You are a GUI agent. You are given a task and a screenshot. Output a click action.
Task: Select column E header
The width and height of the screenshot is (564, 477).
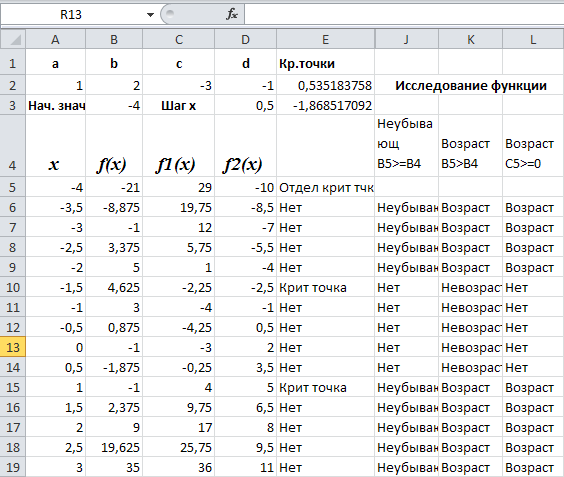[x=326, y=39]
